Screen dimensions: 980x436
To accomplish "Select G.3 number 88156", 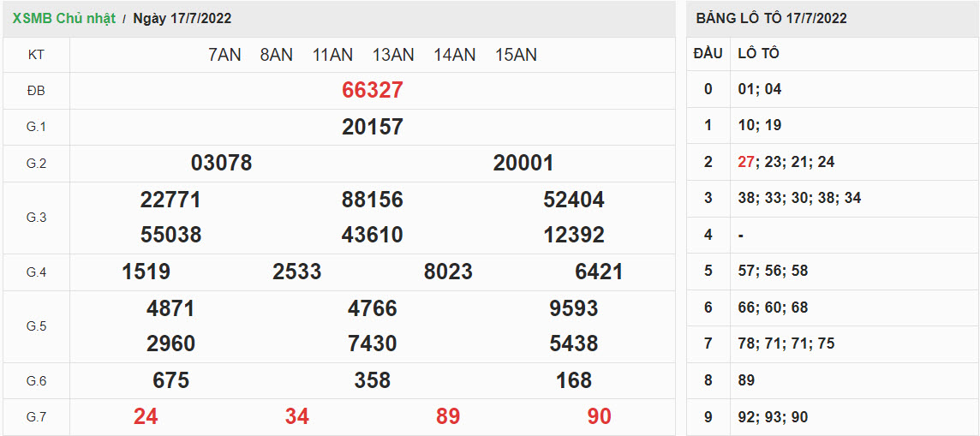I will click(x=372, y=200).
